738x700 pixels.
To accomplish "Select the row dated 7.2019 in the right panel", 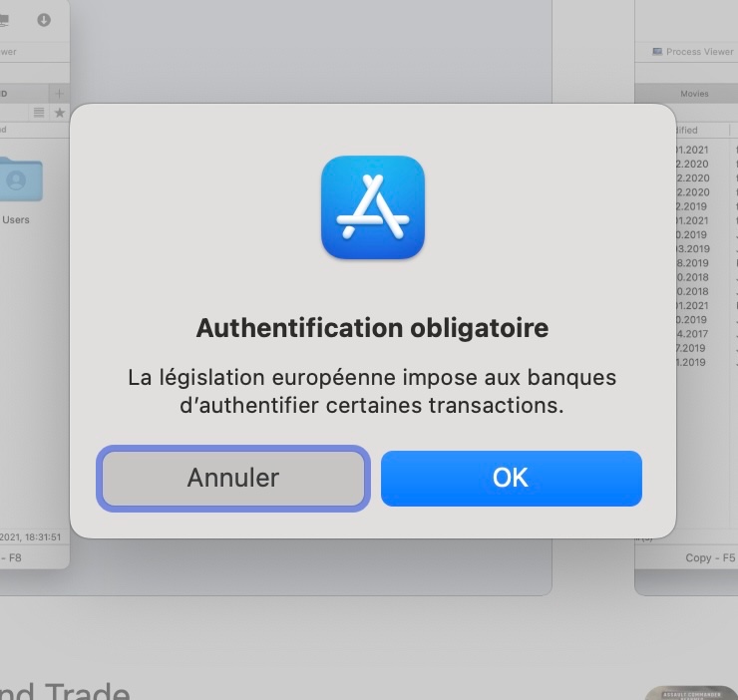I will tap(691, 348).
